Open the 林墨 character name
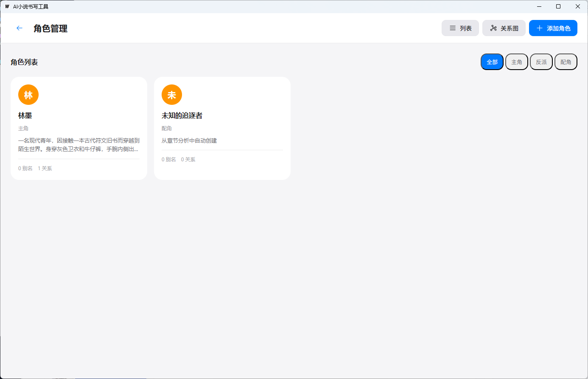This screenshot has width=588, height=379. click(x=25, y=115)
